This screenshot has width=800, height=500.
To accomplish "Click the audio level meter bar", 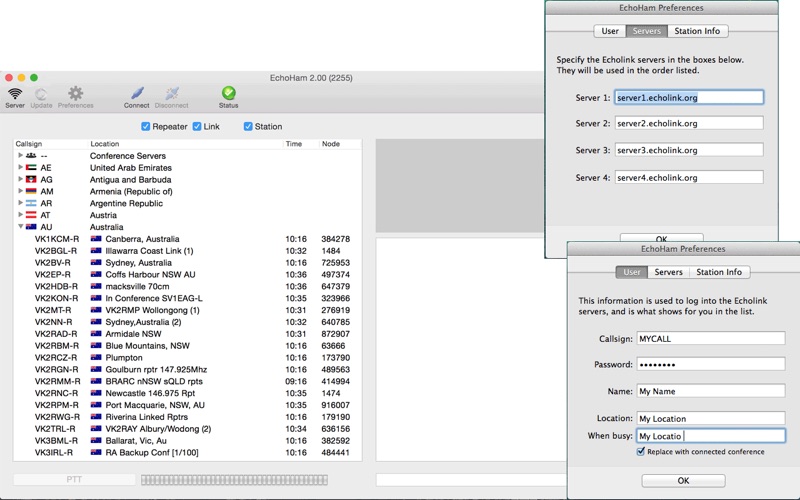I will [234, 480].
